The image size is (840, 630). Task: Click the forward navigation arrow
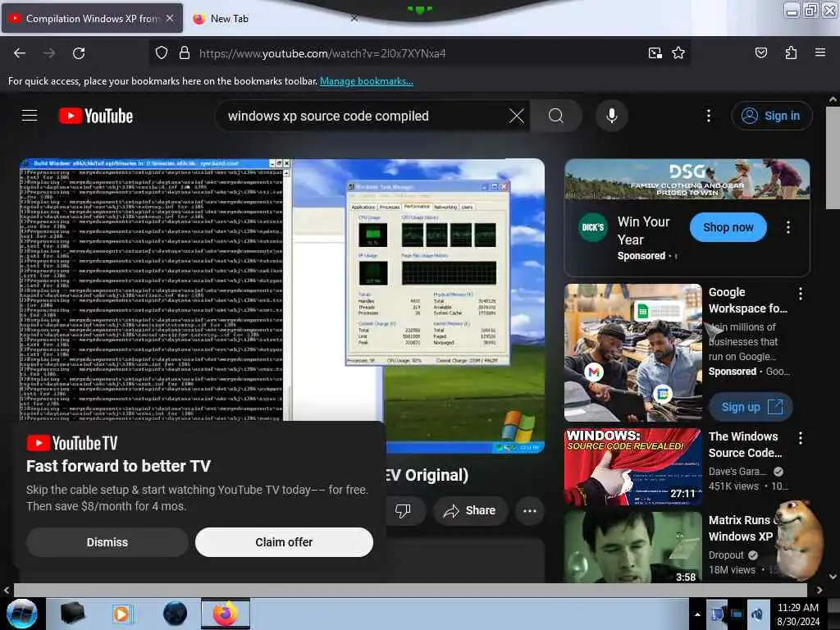pyautogui.click(x=49, y=53)
